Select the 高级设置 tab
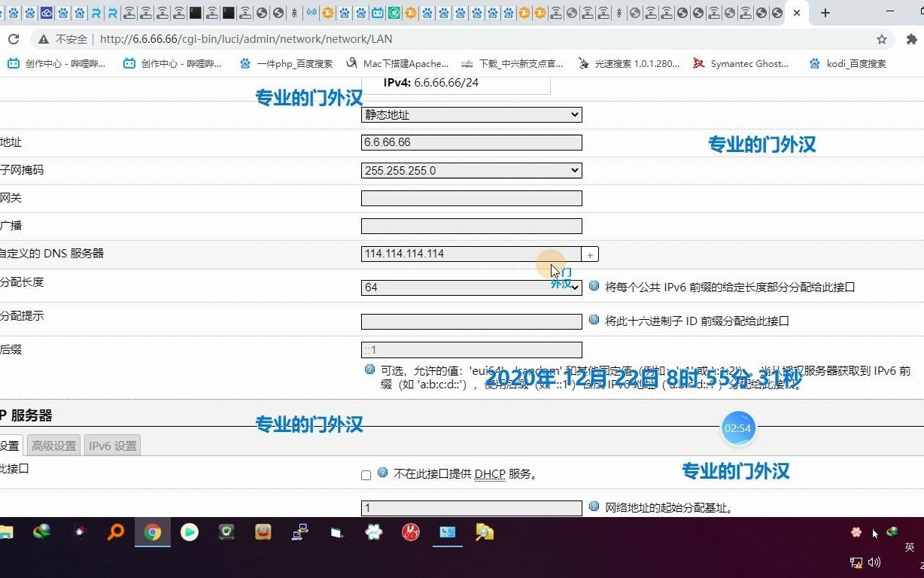This screenshot has height=578, width=924. point(53,445)
